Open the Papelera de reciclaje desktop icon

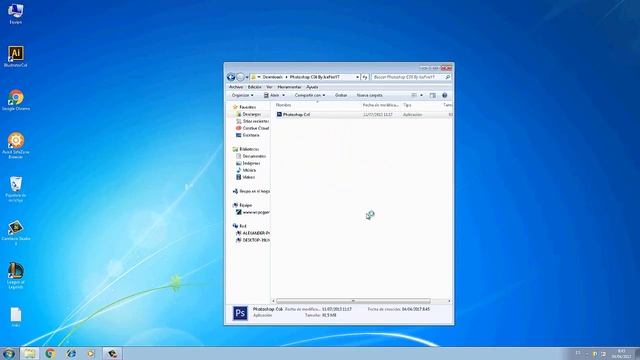pyautogui.click(x=16, y=189)
